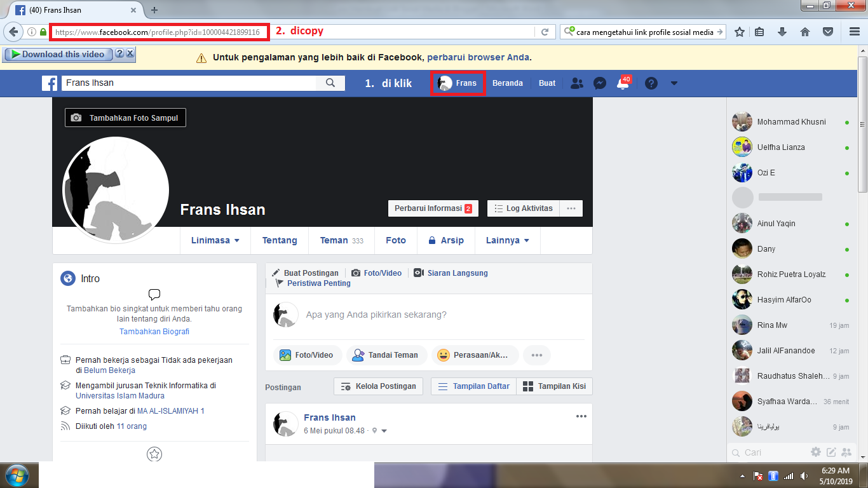Open chat settings gear icon
Image resolution: width=868 pixels, height=488 pixels.
(816, 452)
